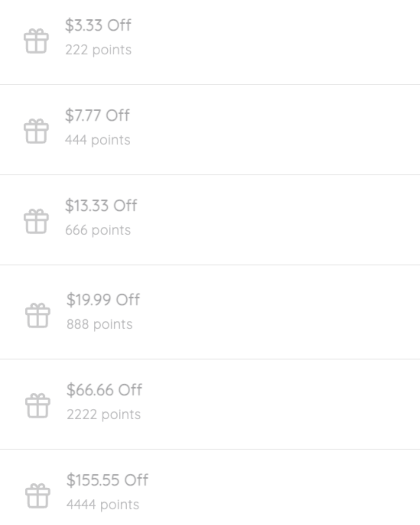Image resolution: width=420 pixels, height=525 pixels.
Task: Tap the gift icon for 444 points reward
Action: [36, 131]
